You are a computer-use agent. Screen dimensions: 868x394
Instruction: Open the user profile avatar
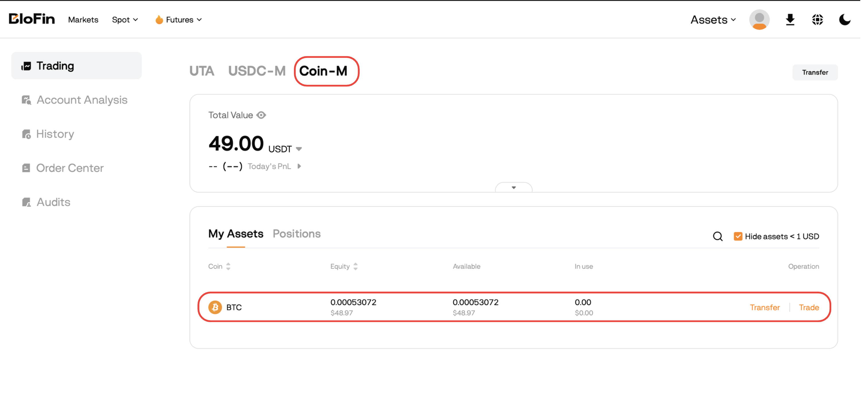[x=759, y=20]
